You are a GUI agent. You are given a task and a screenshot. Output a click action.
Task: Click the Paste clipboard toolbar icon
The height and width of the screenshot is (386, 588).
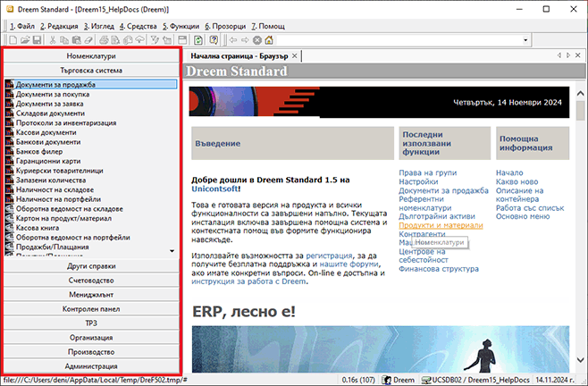(x=77, y=40)
